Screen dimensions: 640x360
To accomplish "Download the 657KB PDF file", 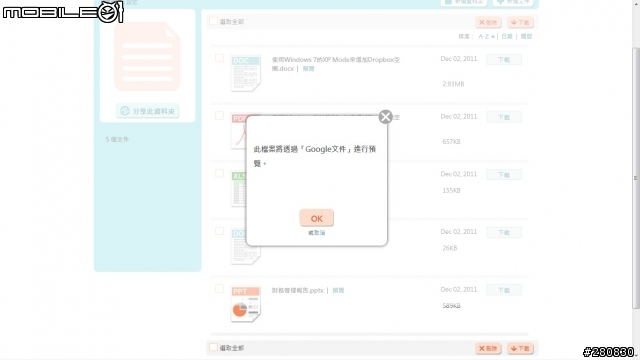I will pos(504,117).
